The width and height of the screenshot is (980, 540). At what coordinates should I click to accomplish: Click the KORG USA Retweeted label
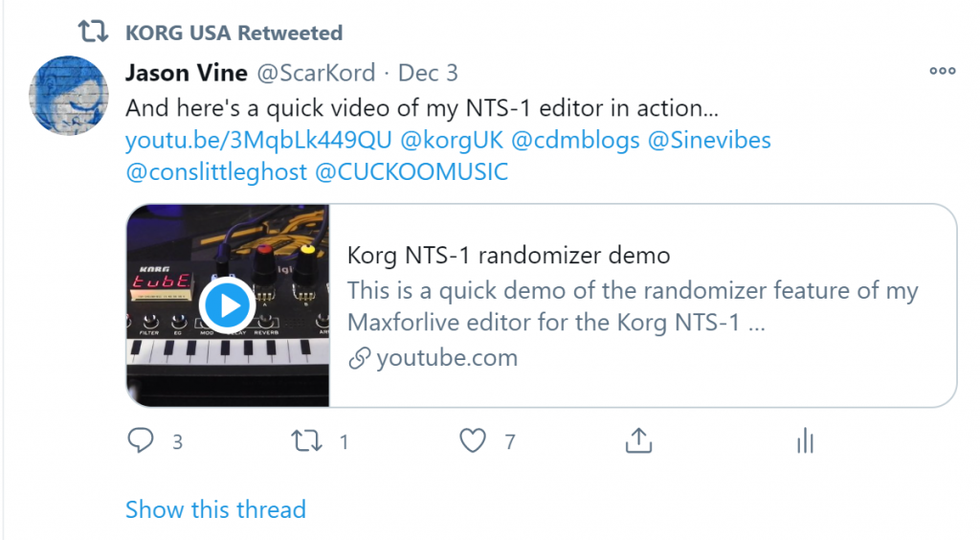click(x=234, y=33)
